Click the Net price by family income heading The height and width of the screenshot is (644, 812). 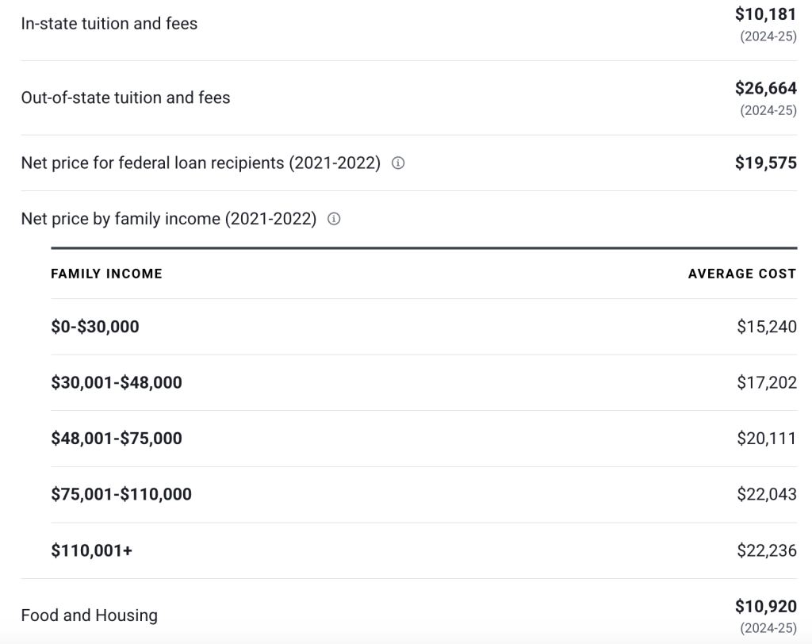tap(168, 219)
